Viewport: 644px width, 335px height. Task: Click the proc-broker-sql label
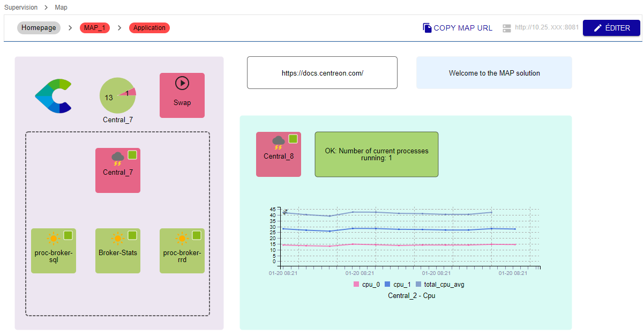point(54,256)
